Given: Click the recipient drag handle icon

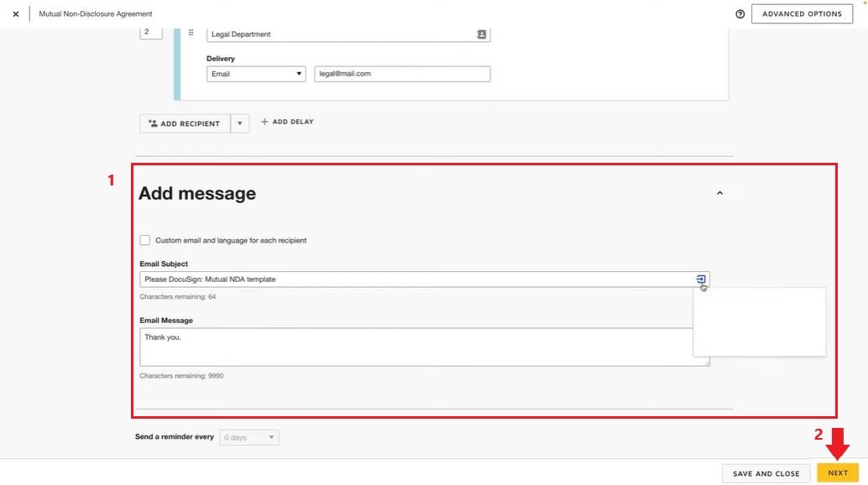Looking at the screenshot, I should (x=191, y=33).
